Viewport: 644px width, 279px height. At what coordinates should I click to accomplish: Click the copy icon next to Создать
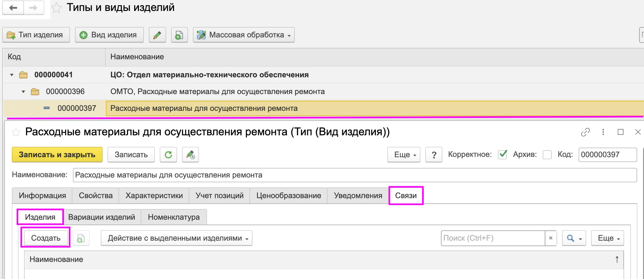click(81, 238)
